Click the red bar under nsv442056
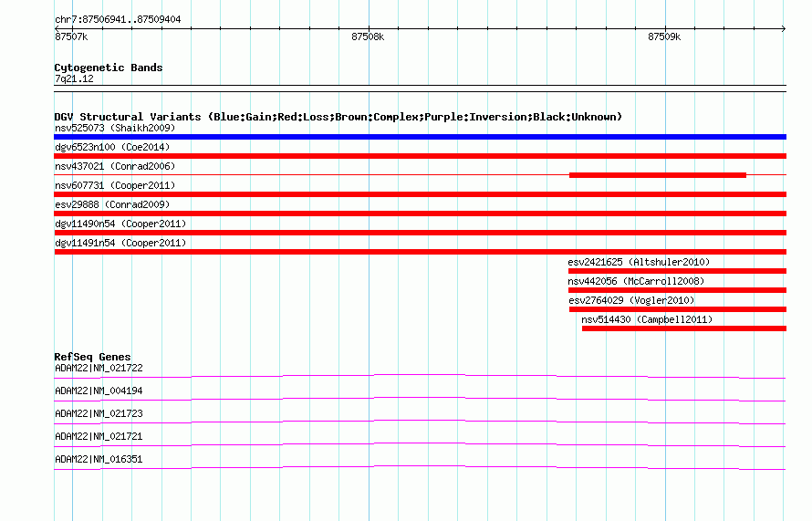The width and height of the screenshot is (812, 521). [677, 290]
